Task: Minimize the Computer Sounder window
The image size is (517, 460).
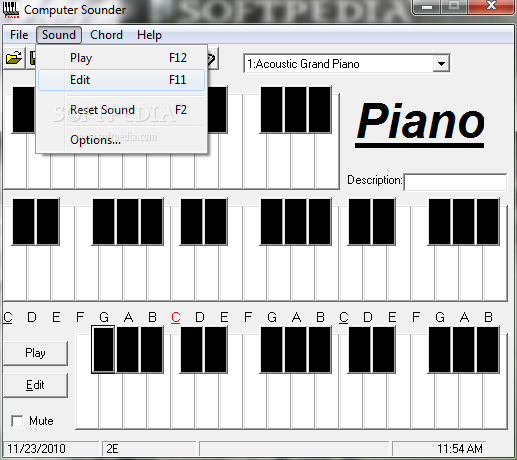Action: point(427,7)
